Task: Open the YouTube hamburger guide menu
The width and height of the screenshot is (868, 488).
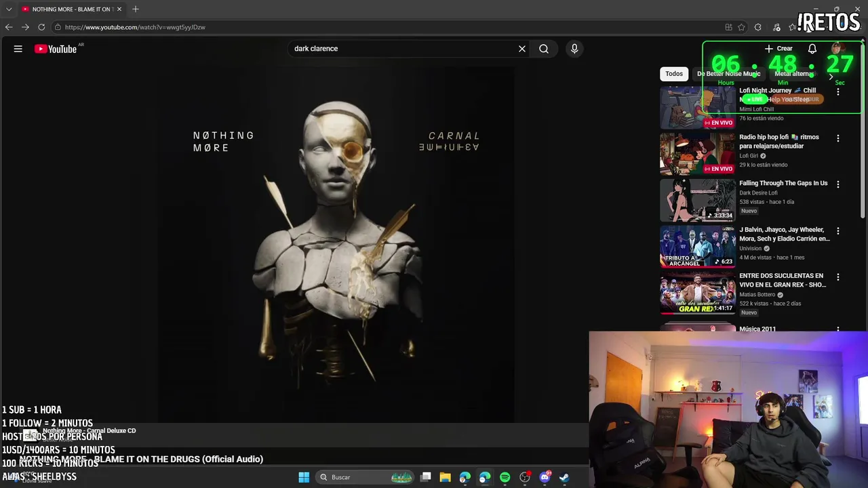Action: click(x=18, y=49)
